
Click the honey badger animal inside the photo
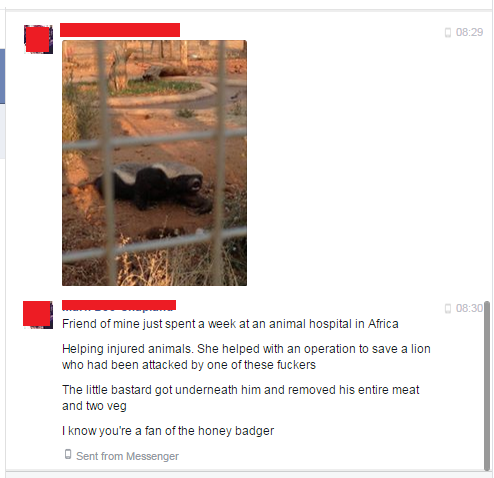point(153,187)
